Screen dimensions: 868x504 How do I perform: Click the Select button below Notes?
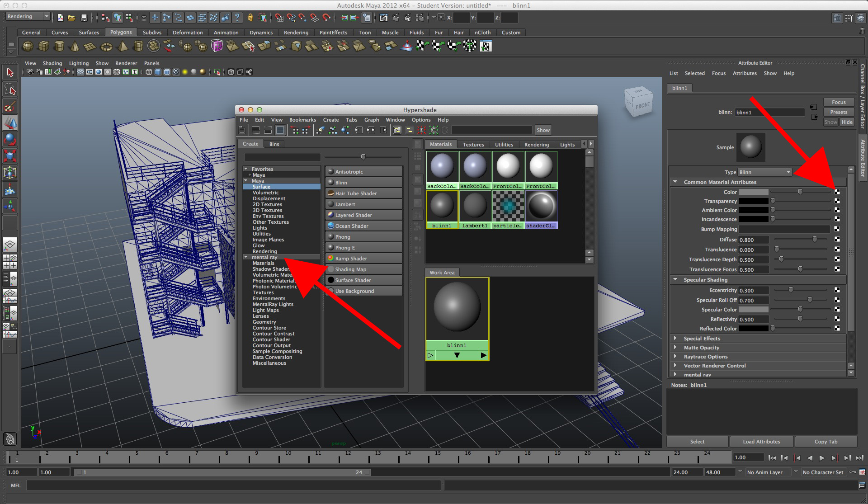[x=697, y=442]
